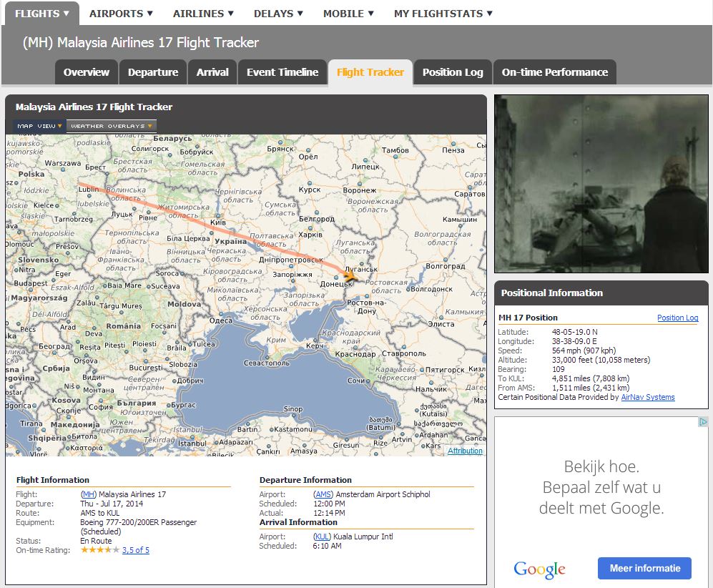Expand the Weather Overlays dropdown
The width and height of the screenshot is (713, 588).
coord(112,126)
